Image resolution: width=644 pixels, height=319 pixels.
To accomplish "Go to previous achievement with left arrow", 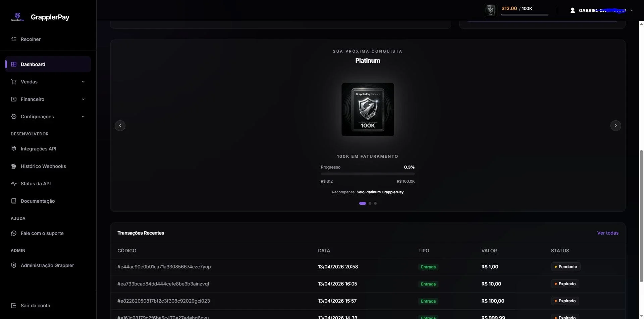I will (x=120, y=126).
